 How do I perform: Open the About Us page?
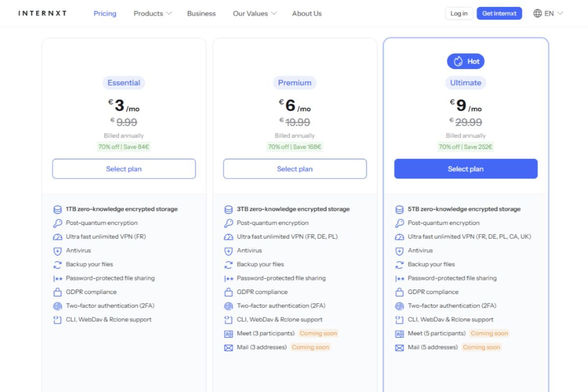[x=307, y=13]
